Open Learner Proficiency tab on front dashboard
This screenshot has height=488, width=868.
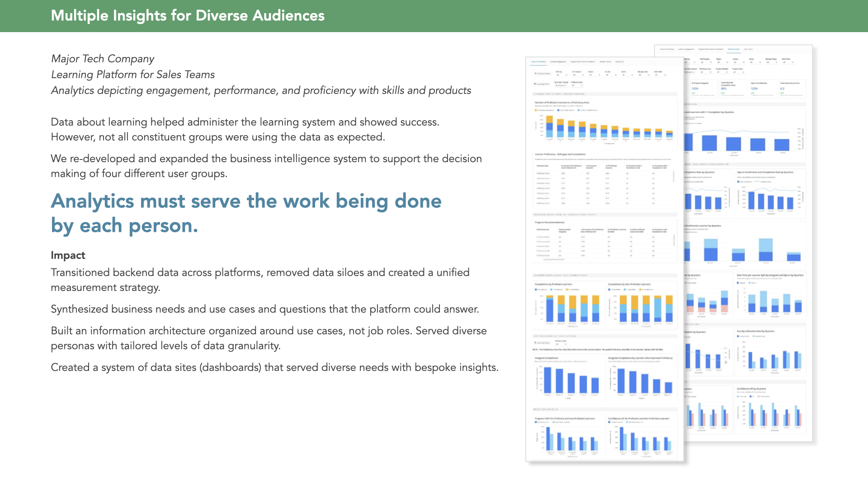pos(538,62)
